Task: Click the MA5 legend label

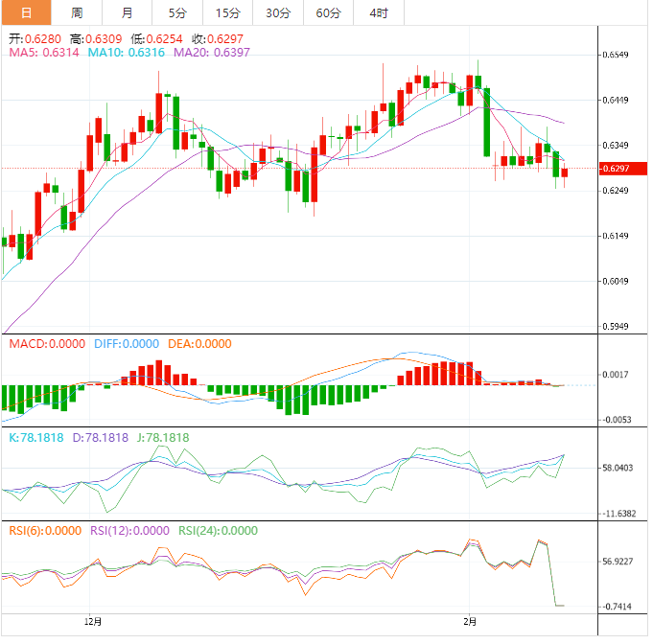Action: 44,53
